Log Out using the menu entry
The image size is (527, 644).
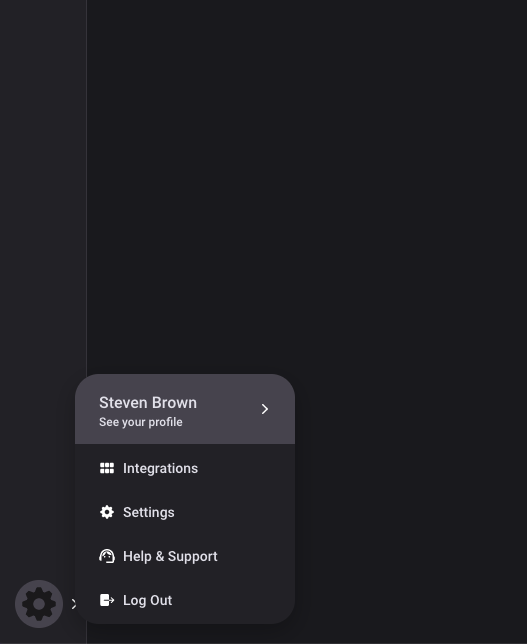[x=185, y=600]
